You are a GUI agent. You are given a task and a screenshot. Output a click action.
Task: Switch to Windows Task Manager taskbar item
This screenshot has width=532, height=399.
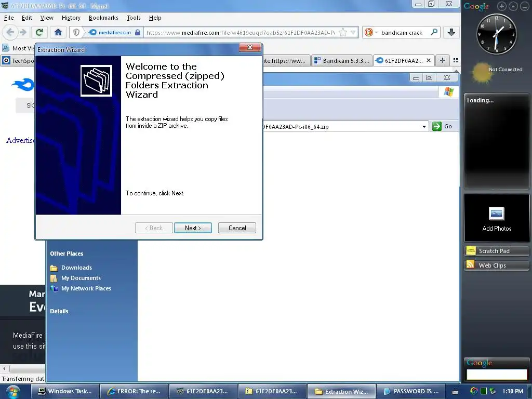tap(65, 391)
